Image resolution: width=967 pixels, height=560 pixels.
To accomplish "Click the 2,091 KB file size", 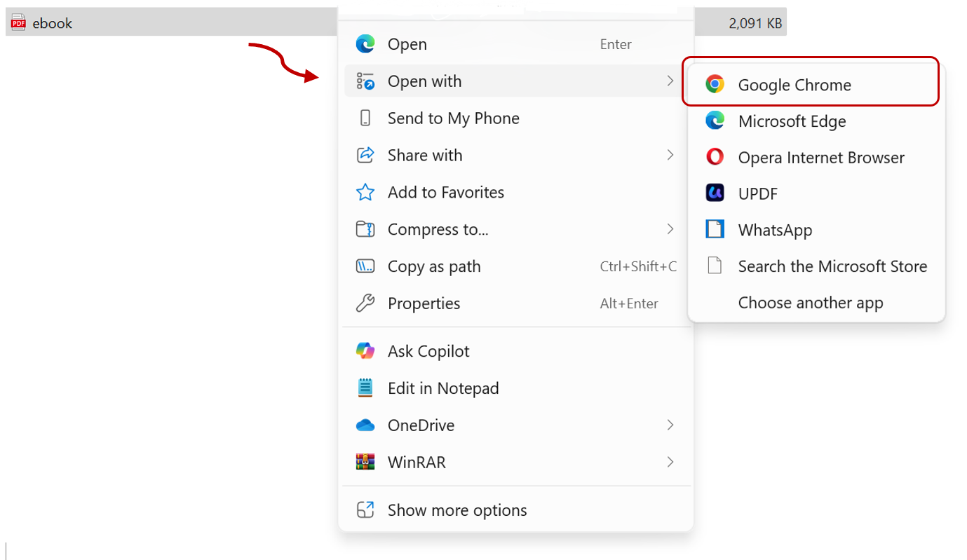I will click(x=755, y=23).
